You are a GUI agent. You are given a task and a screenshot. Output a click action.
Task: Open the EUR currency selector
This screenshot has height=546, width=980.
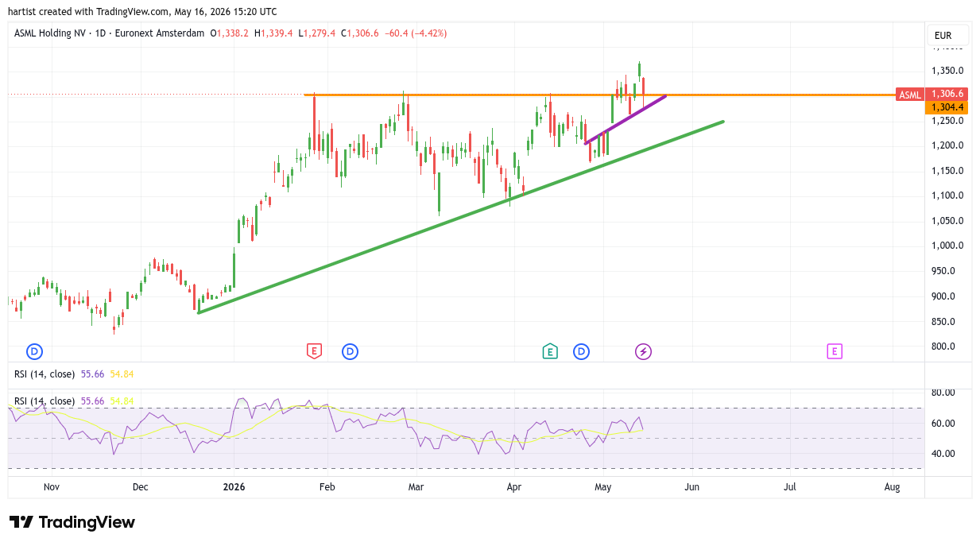(947, 35)
